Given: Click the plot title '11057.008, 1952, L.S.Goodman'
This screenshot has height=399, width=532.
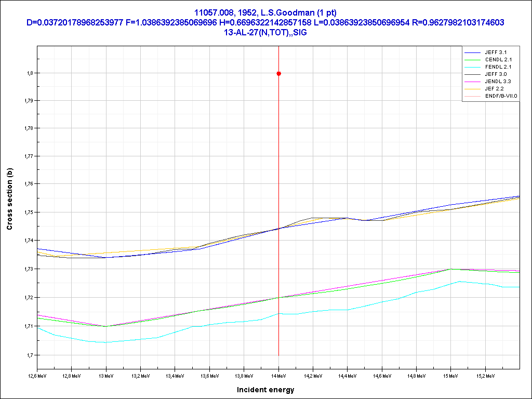Looking at the screenshot, I should pos(265,12).
